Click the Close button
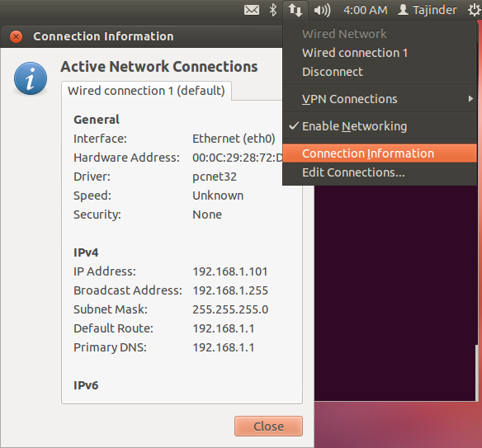This screenshot has height=448, width=482. point(268,427)
